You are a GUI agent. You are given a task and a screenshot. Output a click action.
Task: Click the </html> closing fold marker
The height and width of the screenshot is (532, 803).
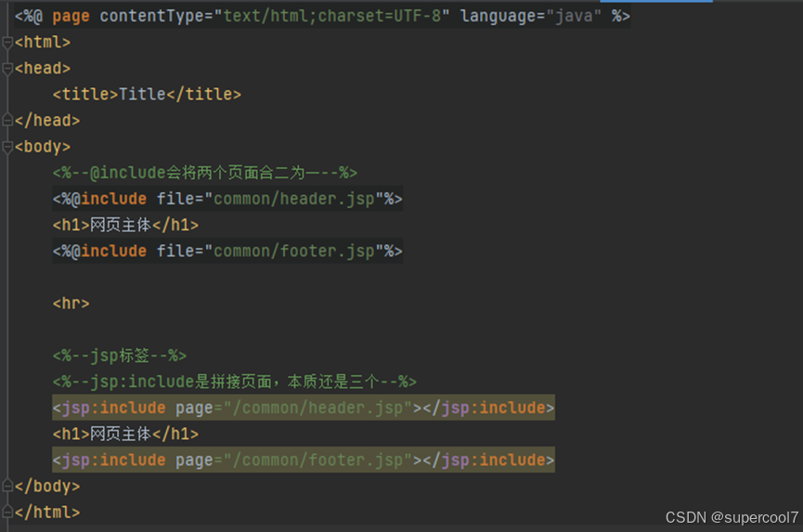pyautogui.click(x=7, y=512)
